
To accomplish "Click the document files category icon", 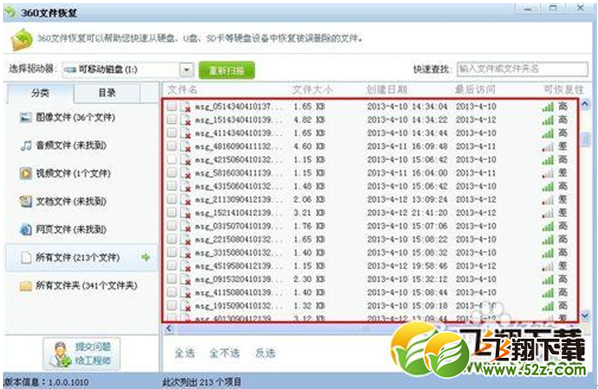I will (x=26, y=201).
